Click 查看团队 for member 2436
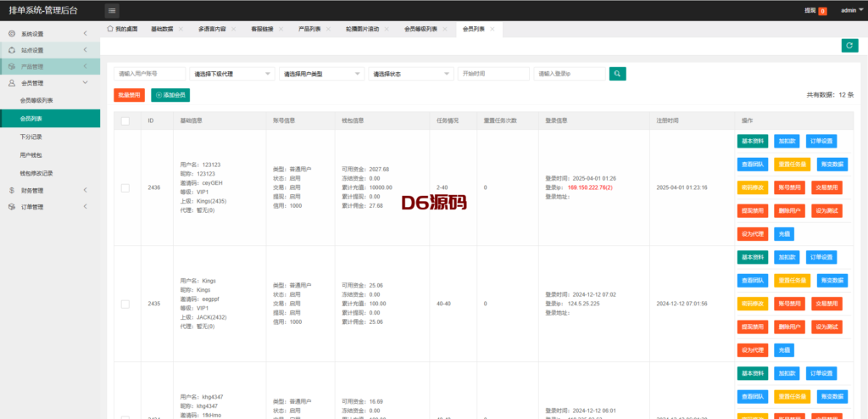 [753, 165]
